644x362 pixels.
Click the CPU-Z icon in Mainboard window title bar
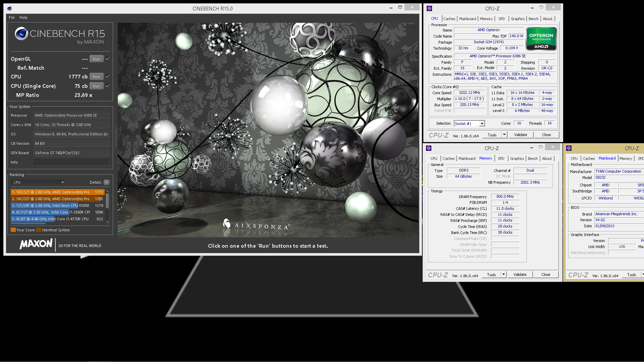click(x=569, y=148)
